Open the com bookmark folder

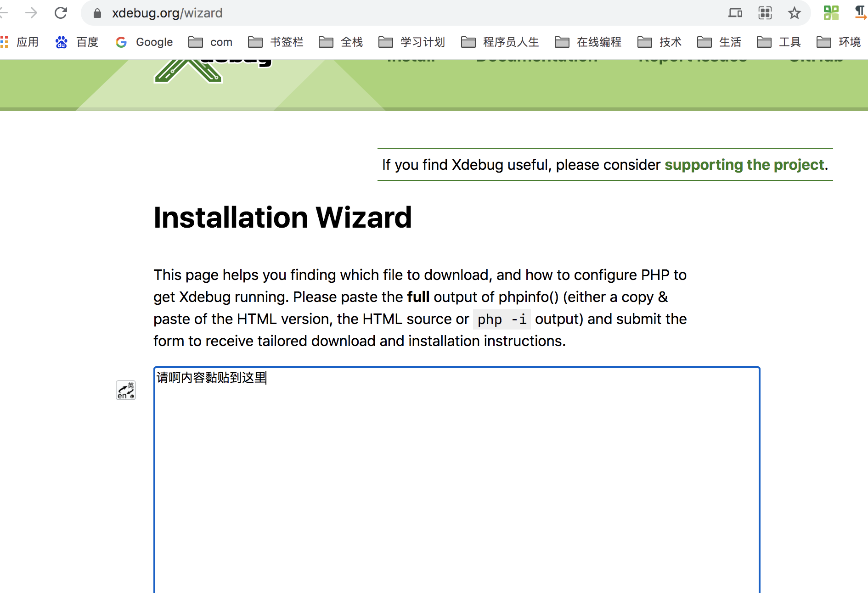click(210, 42)
